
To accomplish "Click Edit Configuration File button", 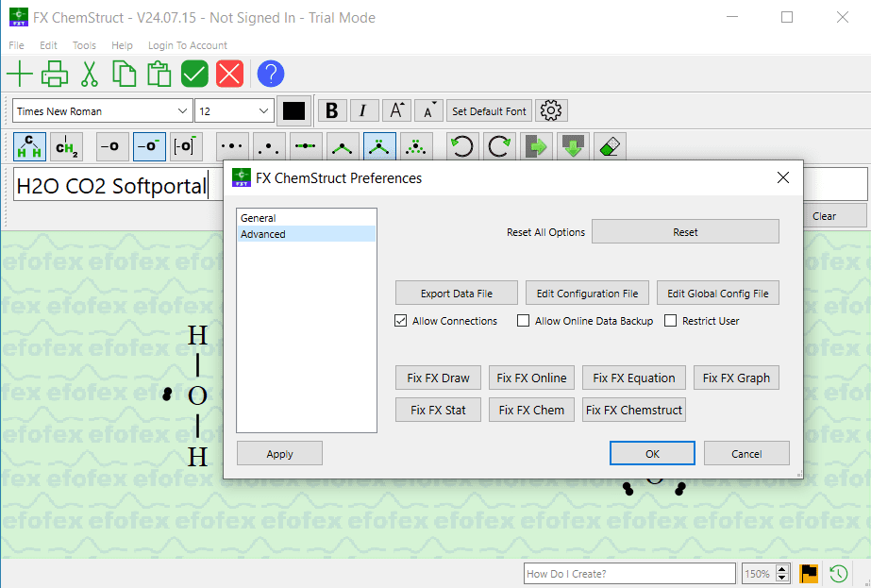I will point(587,293).
